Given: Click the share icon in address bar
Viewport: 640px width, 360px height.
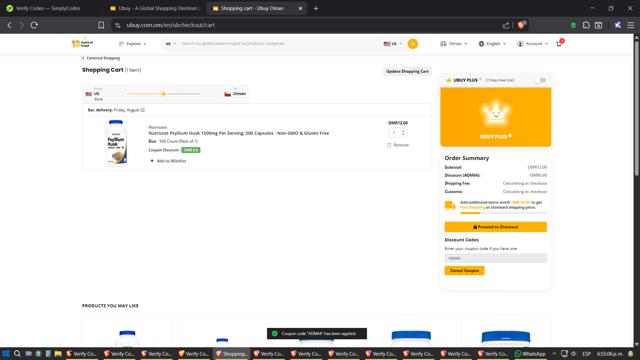Looking at the screenshot, I should (x=506, y=25).
